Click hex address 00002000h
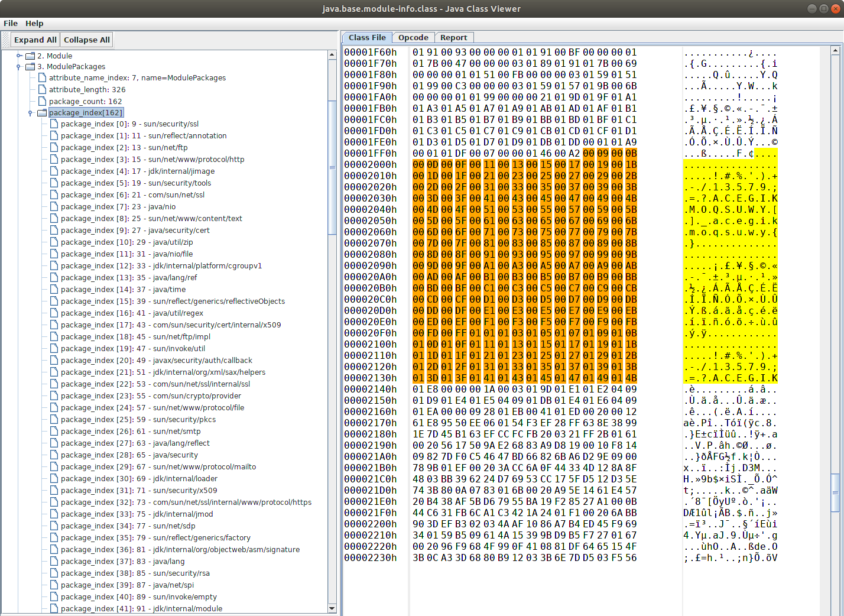The image size is (844, 616). 371,164
